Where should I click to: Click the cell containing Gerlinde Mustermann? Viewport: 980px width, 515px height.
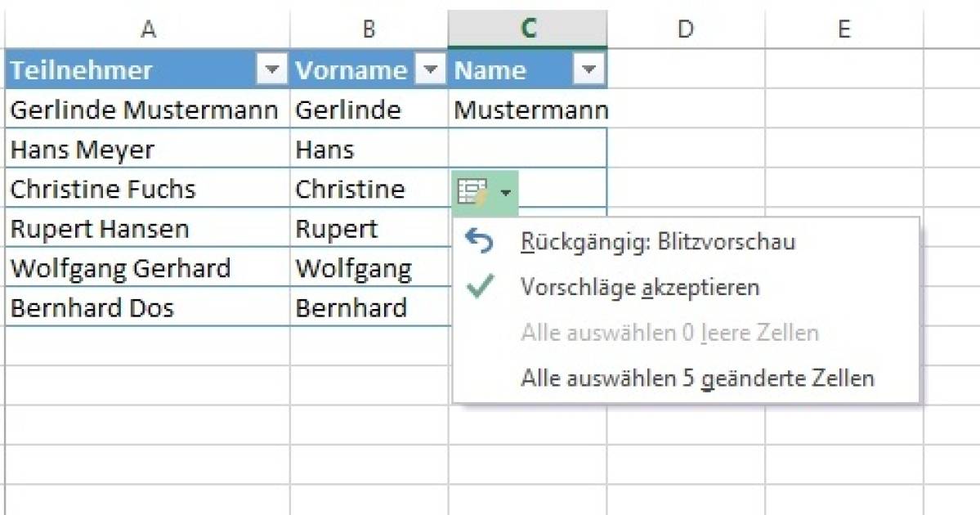pyautogui.click(x=145, y=110)
